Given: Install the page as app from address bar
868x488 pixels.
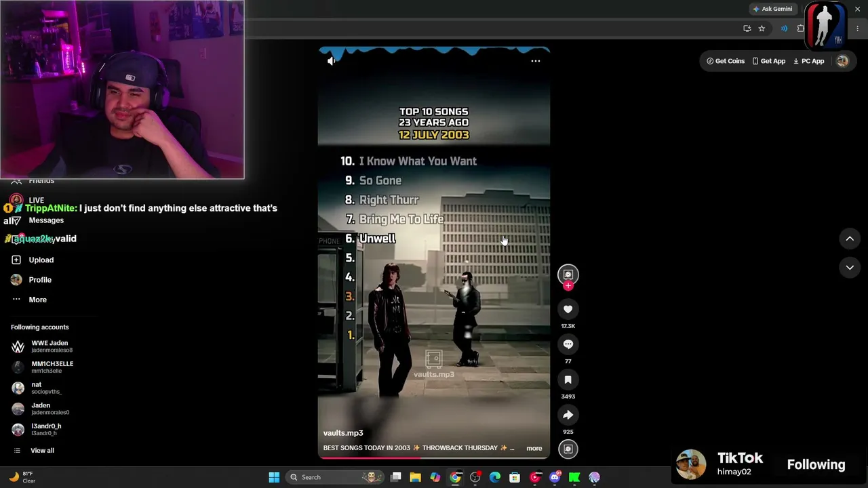Looking at the screenshot, I should point(747,28).
